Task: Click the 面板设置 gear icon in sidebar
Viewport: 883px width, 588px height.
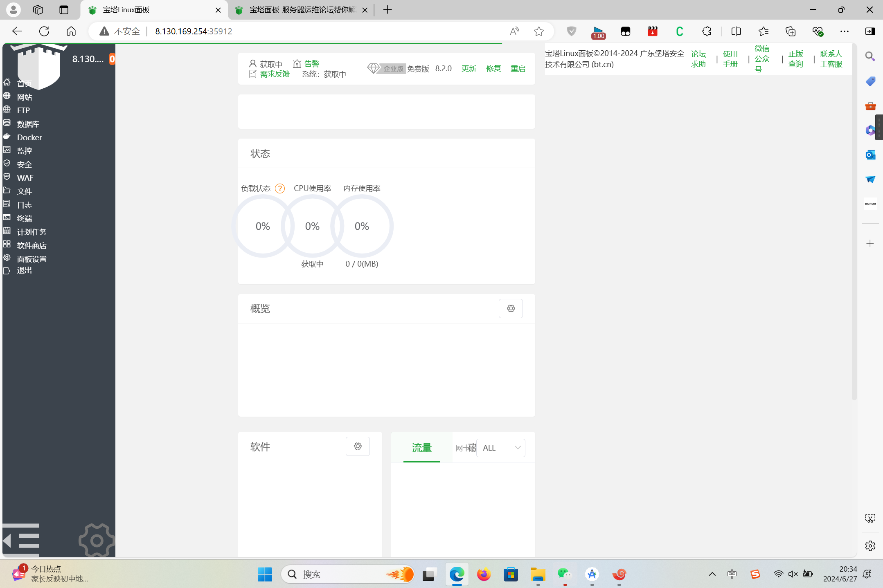Action: 7,258
